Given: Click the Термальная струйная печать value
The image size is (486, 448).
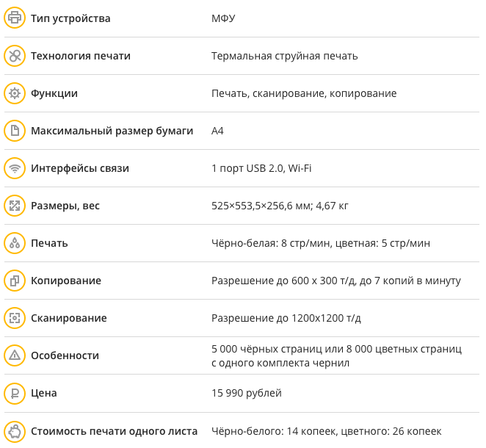Looking at the screenshot, I should [285, 56].
